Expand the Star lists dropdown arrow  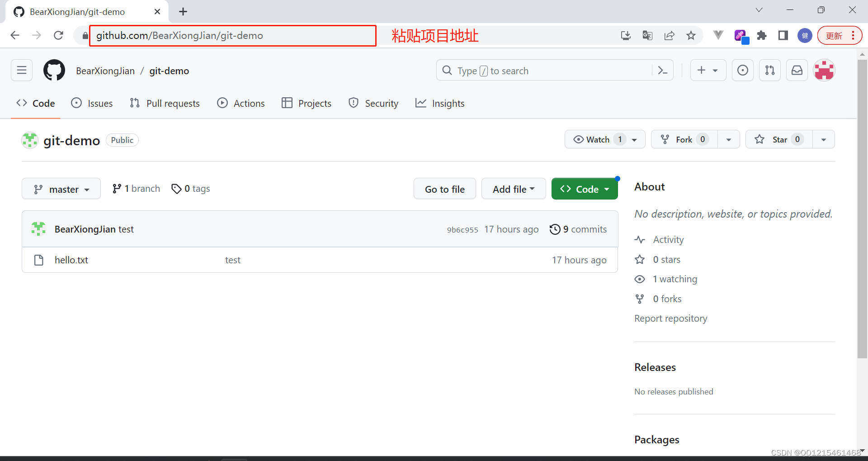pos(824,139)
